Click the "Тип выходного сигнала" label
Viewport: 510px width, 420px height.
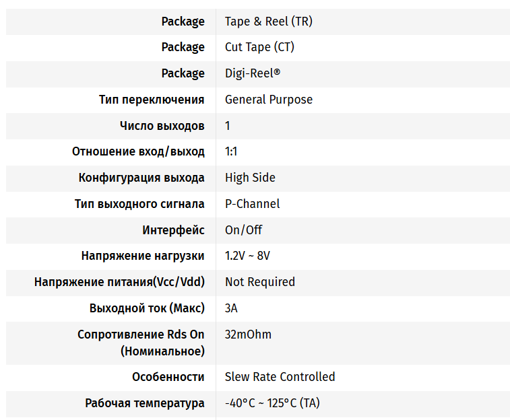[x=139, y=204]
